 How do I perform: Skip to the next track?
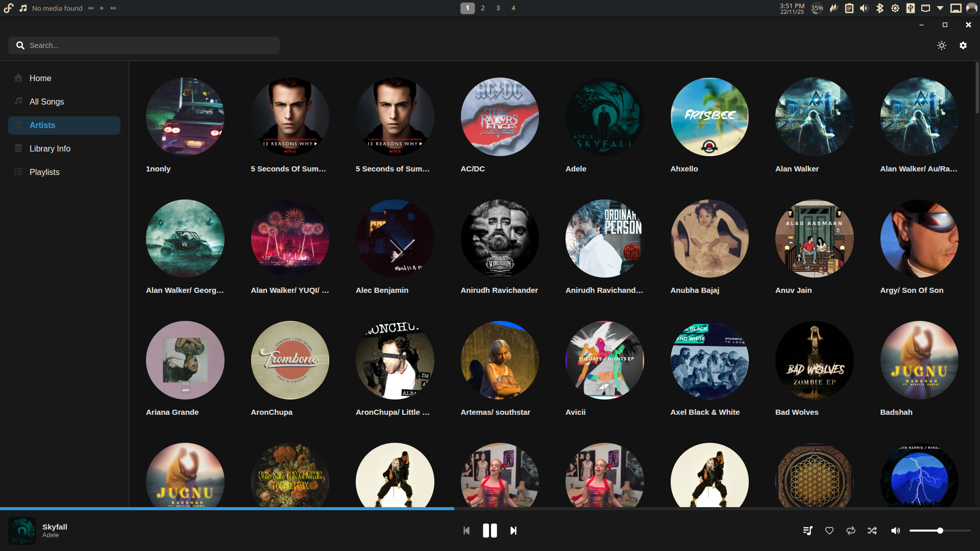tap(513, 531)
